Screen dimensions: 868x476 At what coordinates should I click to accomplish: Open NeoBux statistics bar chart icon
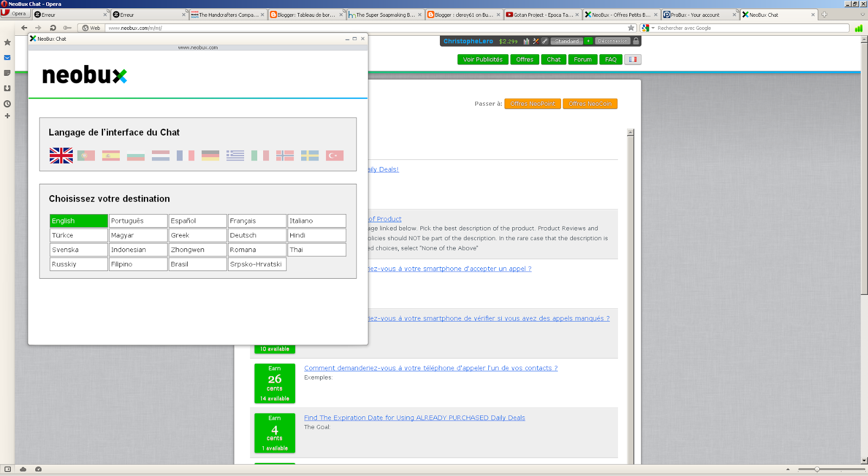point(526,41)
